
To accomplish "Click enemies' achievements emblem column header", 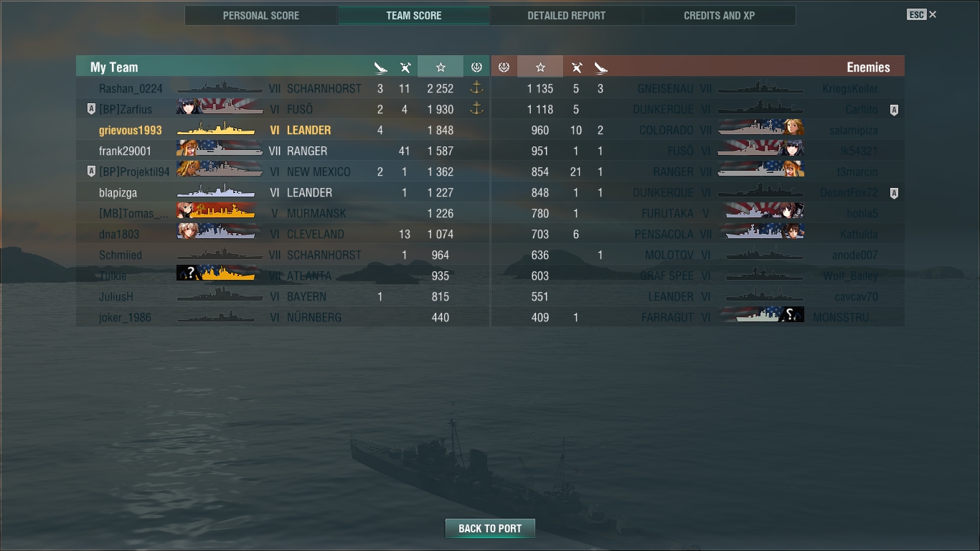I will click(504, 67).
